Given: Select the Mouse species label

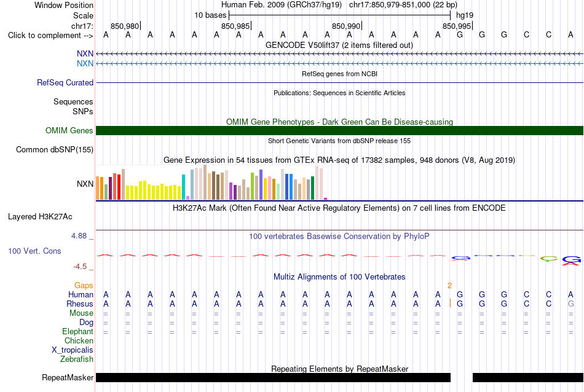Looking at the screenshot, I should [x=81, y=313].
